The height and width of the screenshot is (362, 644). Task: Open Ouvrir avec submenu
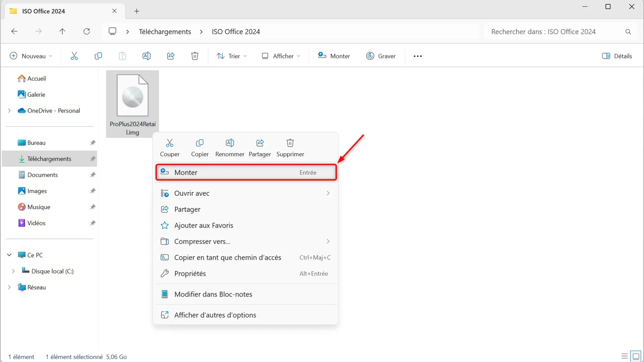point(328,193)
